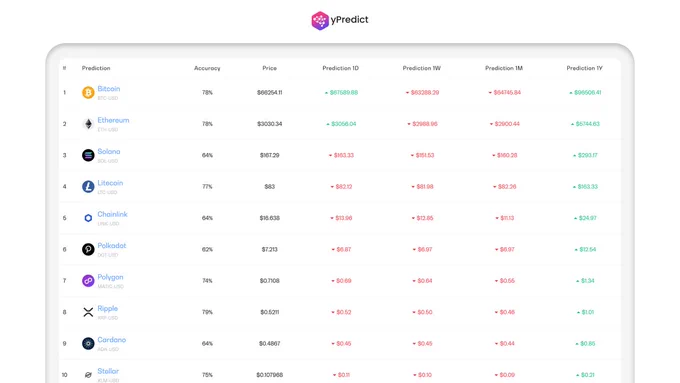680x383 pixels.
Task: Select Chainlink price $16.638
Action: click(x=269, y=218)
